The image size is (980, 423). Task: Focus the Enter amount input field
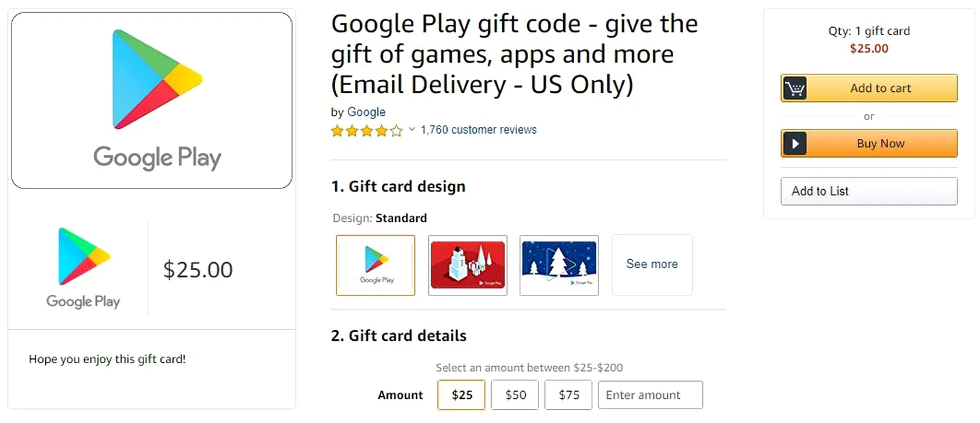tap(650, 395)
